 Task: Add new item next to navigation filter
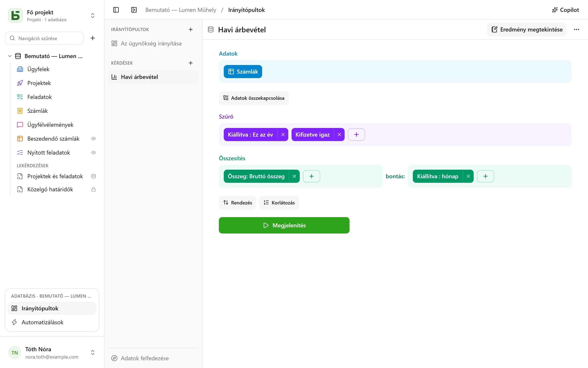92,38
